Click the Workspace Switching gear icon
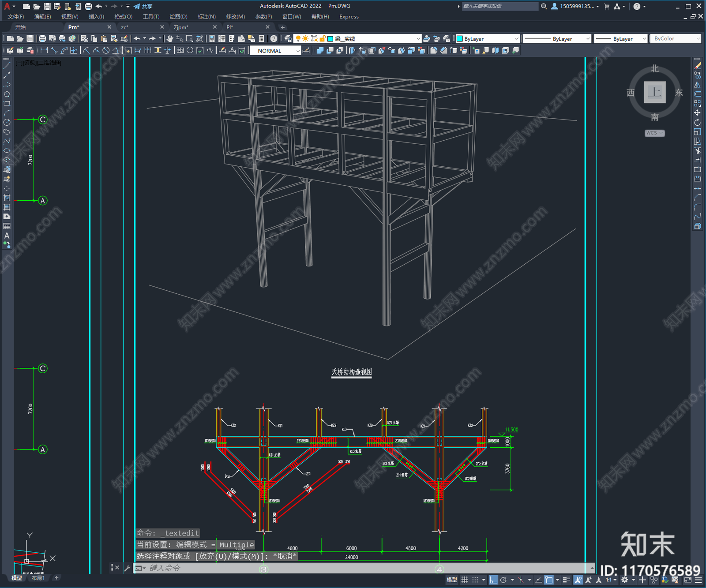This screenshot has height=588, width=706. [624, 580]
